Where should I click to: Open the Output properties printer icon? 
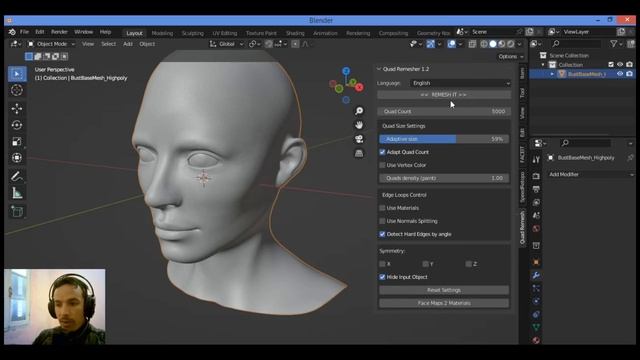536,189
